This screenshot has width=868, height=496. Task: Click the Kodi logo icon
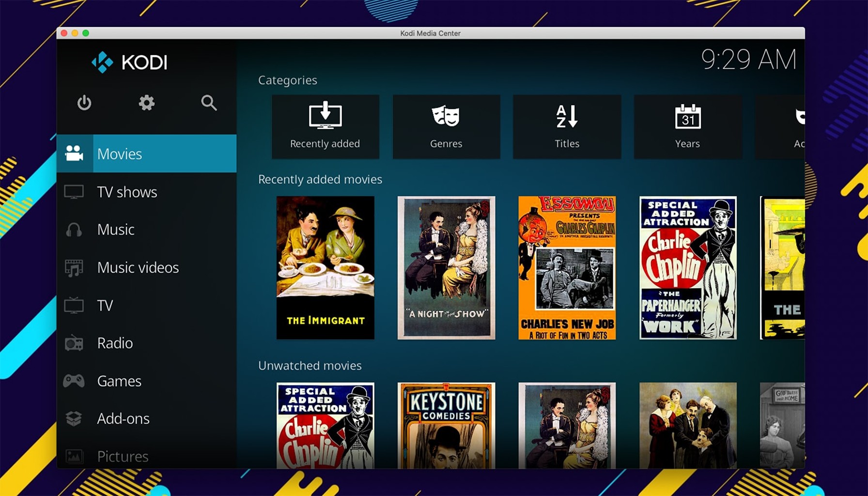102,62
